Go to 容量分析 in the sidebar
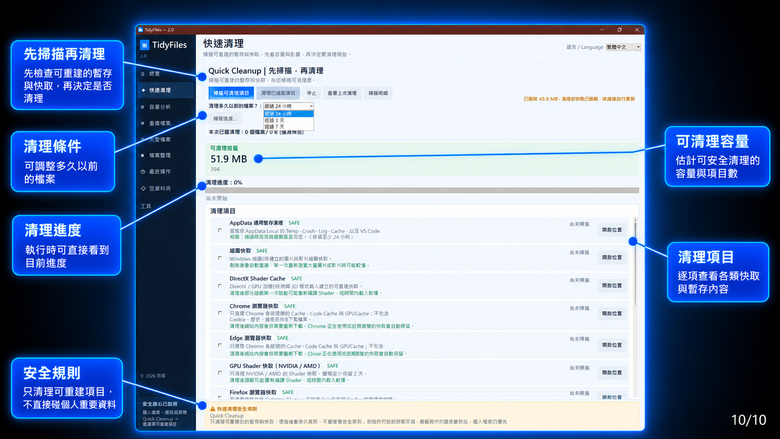Image resolution: width=780 pixels, height=439 pixels. tap(165, 106)
